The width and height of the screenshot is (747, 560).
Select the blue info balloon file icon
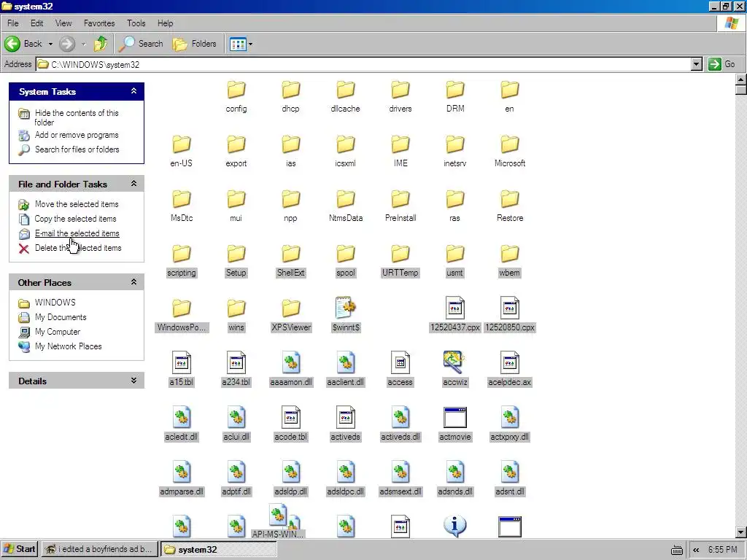pos(455,526)
